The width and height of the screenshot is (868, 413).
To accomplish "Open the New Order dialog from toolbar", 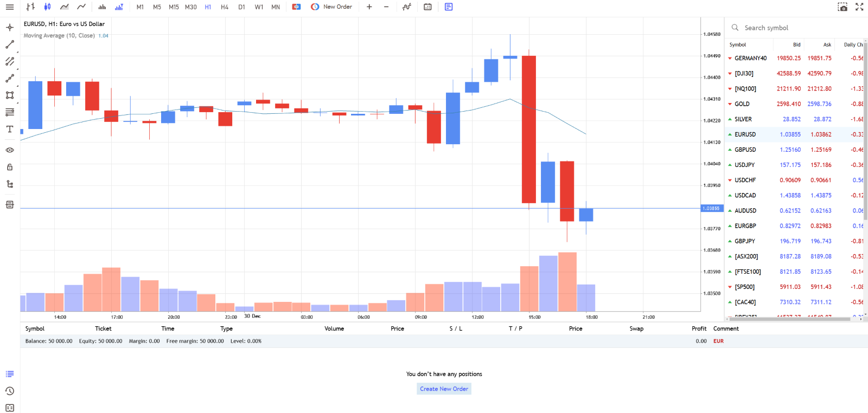I will (331, 7).
